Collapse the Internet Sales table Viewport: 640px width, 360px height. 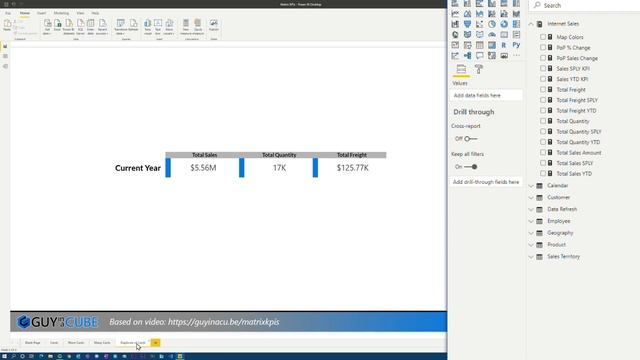[531, 24]
